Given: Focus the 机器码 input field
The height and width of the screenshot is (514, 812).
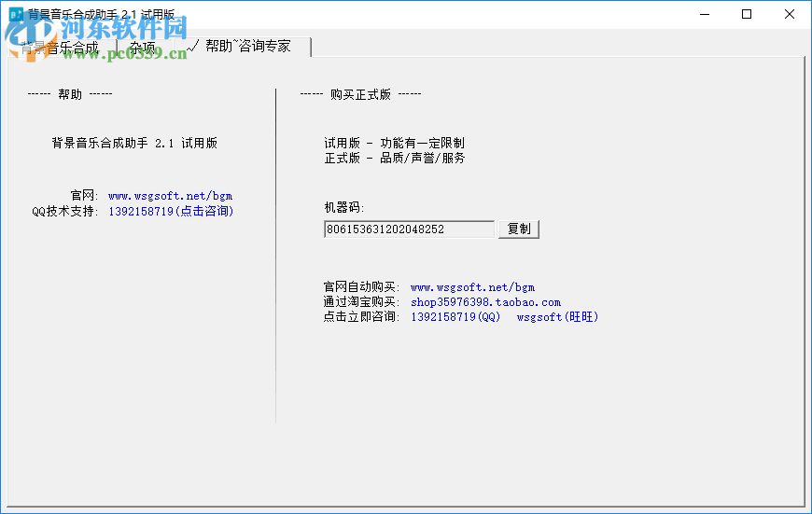Looking at the screenshot, I should click(x=409, y=229).
